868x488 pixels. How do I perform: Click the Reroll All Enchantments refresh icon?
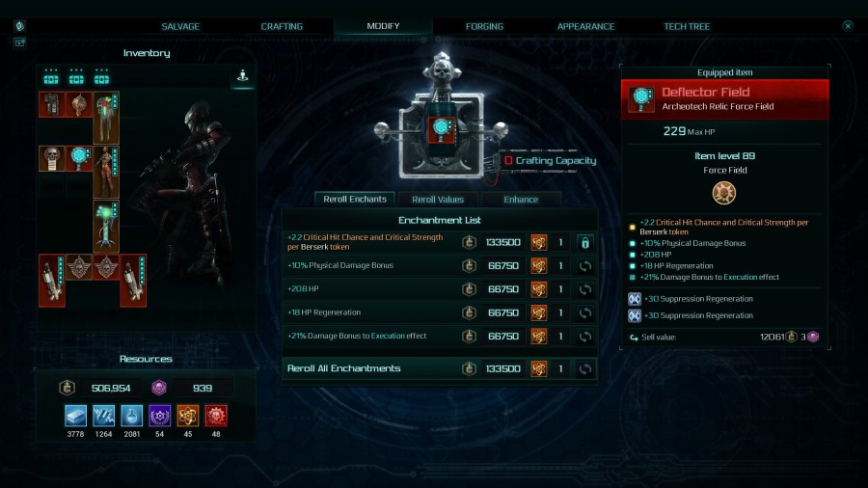(x=584, y=369)
